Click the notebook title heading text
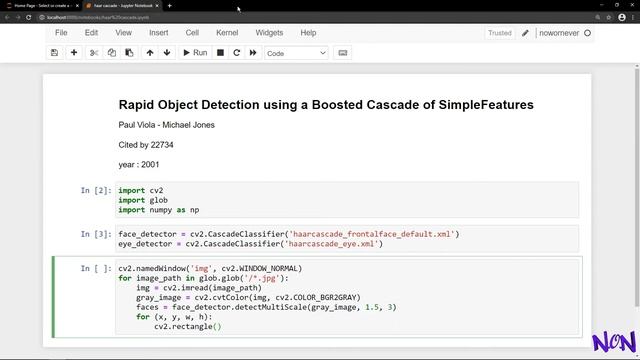640x360 pixels. pyautogui.click(x=326, y=105)
